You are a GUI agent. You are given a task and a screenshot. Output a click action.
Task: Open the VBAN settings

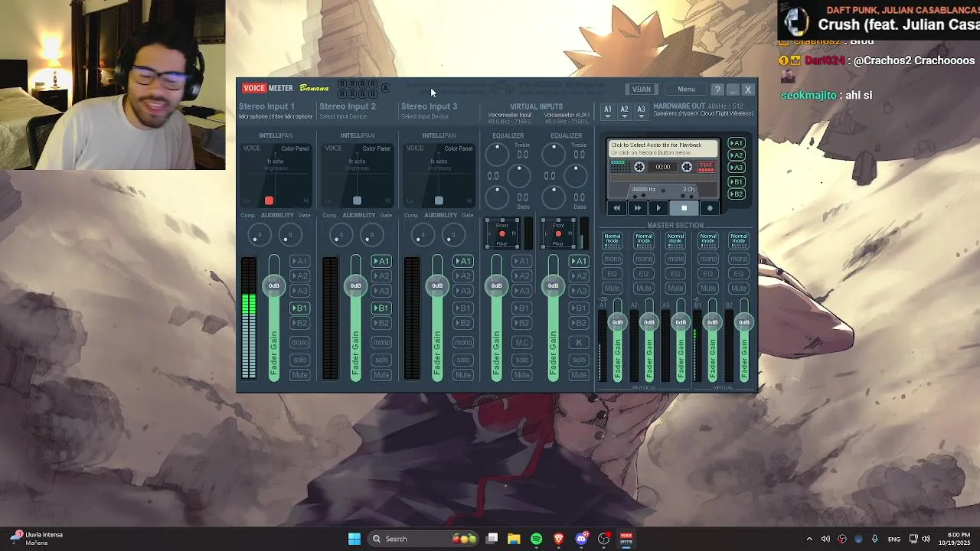[642, 90]
